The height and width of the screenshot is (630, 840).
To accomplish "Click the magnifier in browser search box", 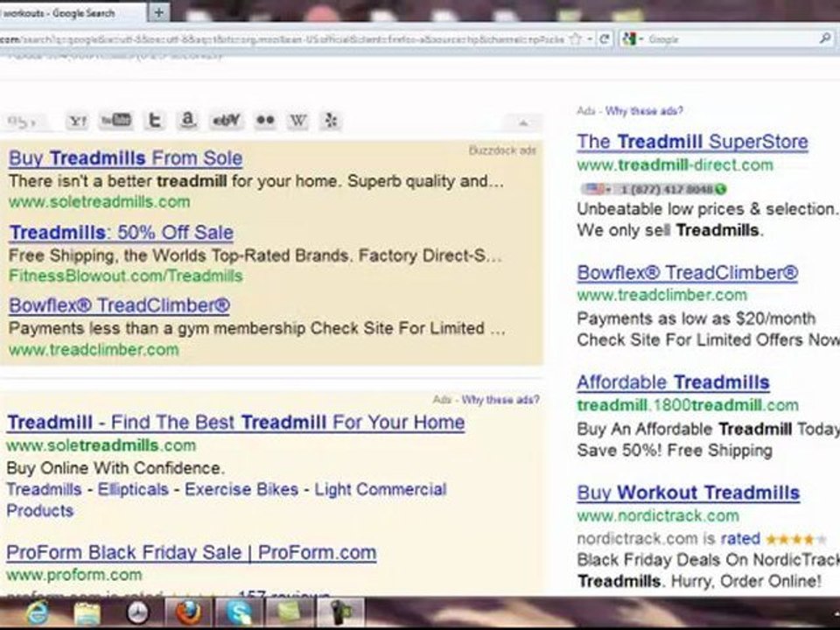I will [x=825, y=38].
